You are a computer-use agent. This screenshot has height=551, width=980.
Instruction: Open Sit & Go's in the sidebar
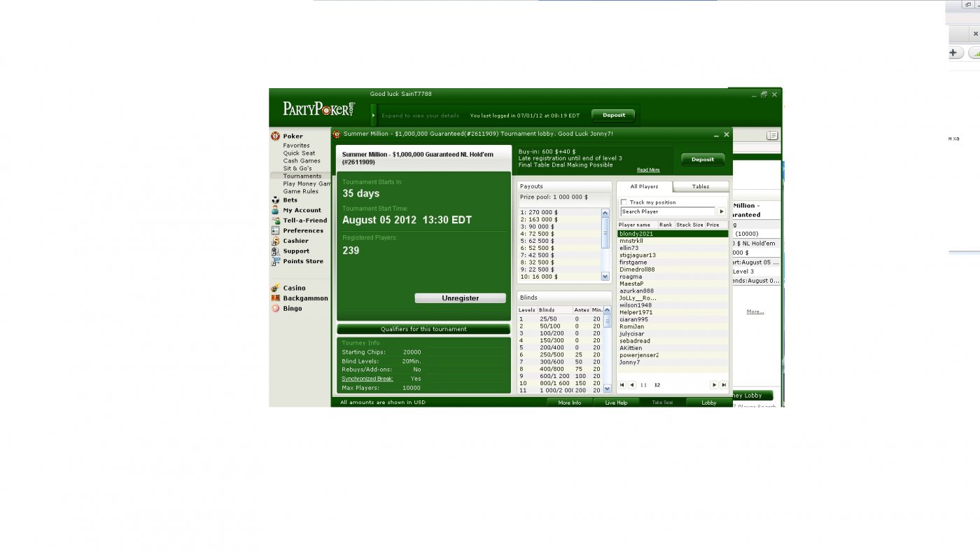point(297,169)
